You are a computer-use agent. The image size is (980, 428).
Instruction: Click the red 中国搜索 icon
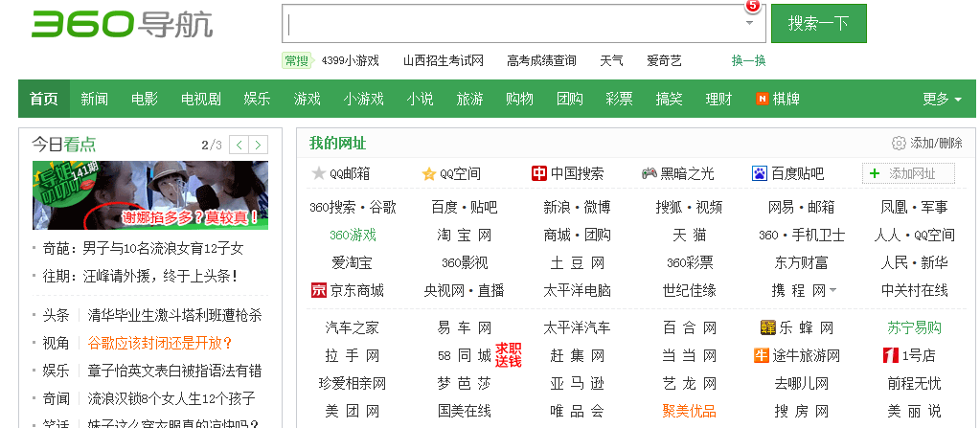538,173
